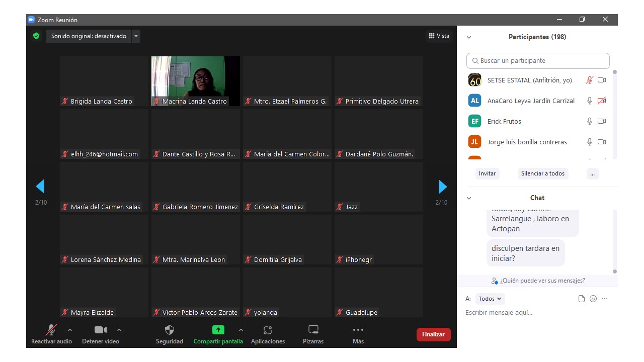Viewport: 644px width, 362px height.
Task: Open the Seguridad shield icon
Action: pos(170,330)
